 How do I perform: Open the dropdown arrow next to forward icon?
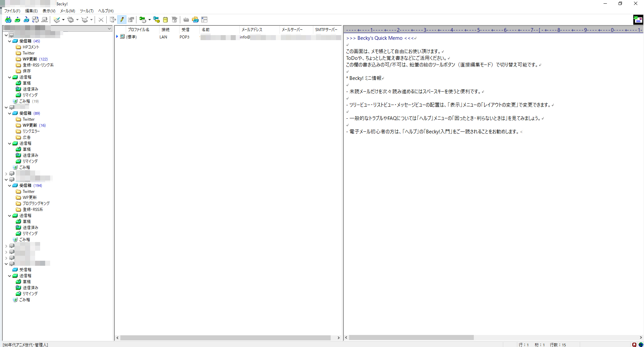tap(91, 20)
